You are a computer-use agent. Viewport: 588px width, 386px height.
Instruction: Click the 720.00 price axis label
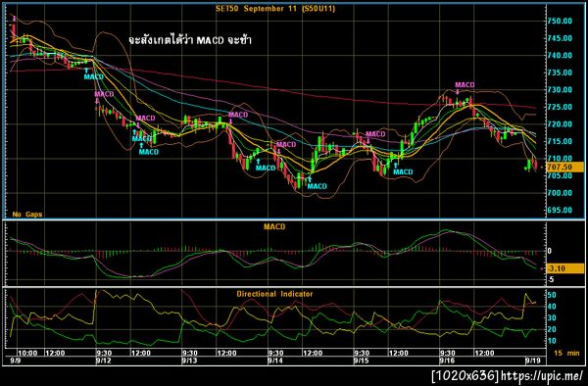[560, 124]
